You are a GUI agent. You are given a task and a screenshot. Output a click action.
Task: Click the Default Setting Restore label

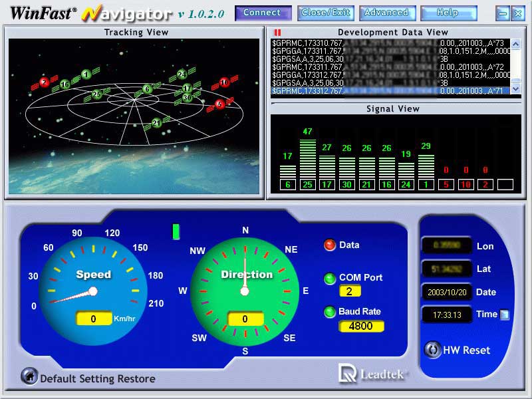pyautogui.click(x=98, y=378)
